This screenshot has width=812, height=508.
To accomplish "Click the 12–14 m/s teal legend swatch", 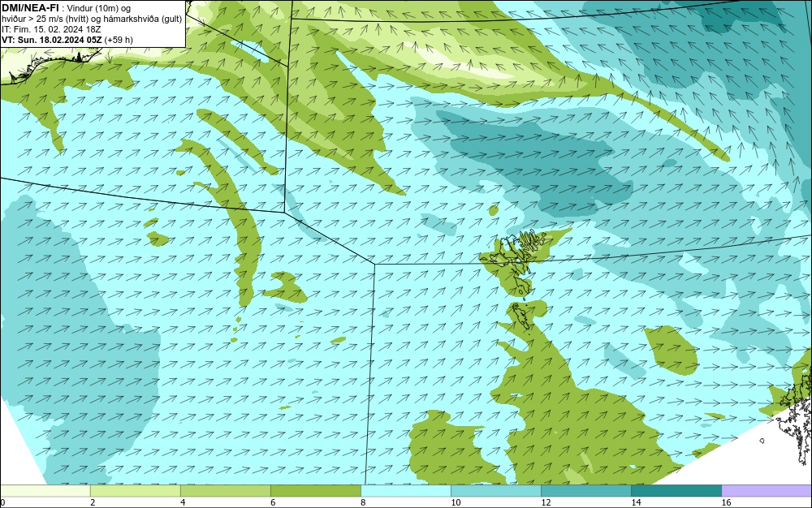I will click(586, 491).
